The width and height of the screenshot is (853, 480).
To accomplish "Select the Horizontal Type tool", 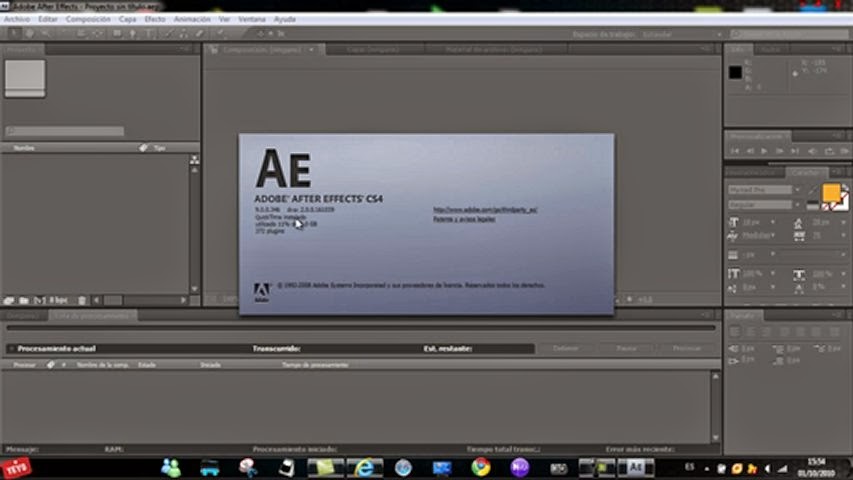I will coord(149,33).
